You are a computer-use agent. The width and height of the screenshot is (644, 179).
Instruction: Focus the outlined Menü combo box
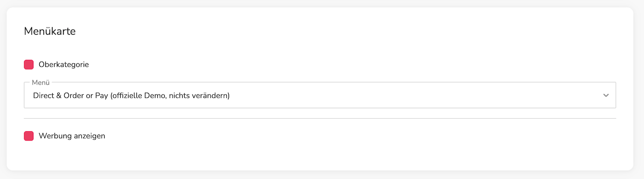click(x=320, y=95)
